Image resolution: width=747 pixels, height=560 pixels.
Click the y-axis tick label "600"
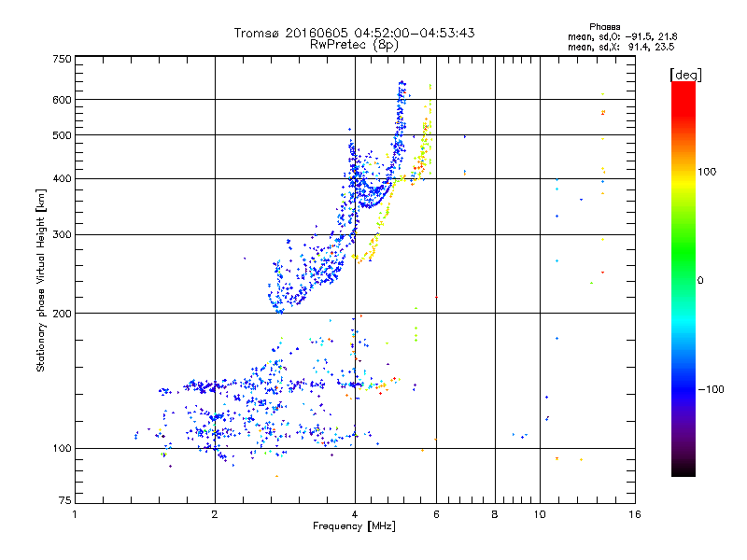click(x=62, y=100)
